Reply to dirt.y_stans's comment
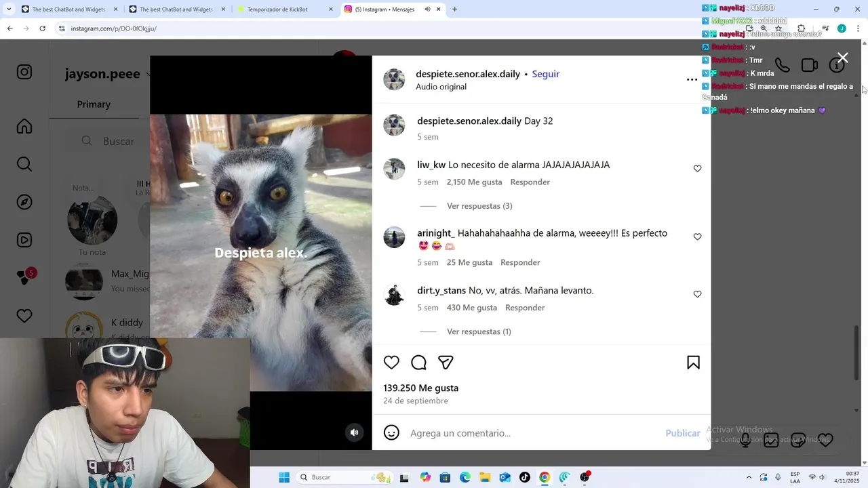Screen dimensions: 868x488 [525, 308]
